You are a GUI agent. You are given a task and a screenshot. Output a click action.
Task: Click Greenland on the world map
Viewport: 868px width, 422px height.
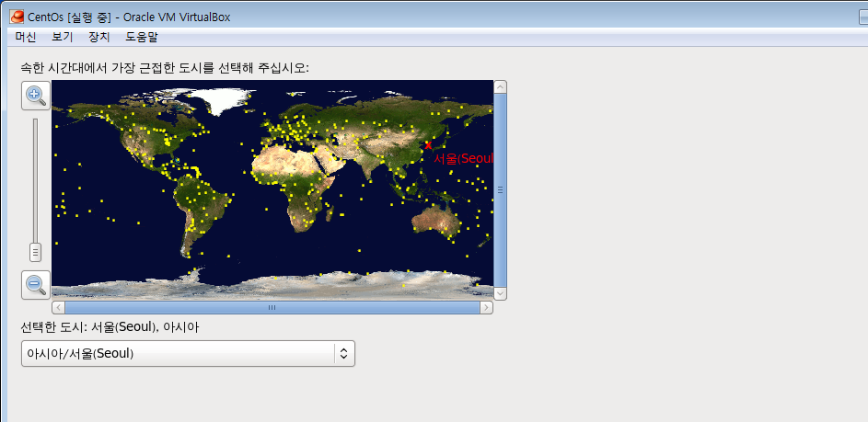tap(226, 98)
